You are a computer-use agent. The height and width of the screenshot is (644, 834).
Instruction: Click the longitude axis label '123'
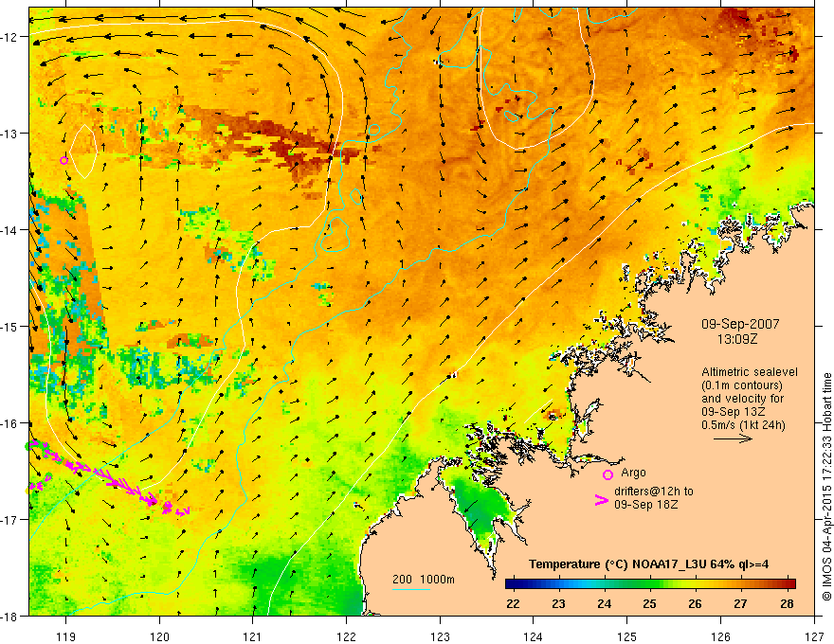click(440, 636)
